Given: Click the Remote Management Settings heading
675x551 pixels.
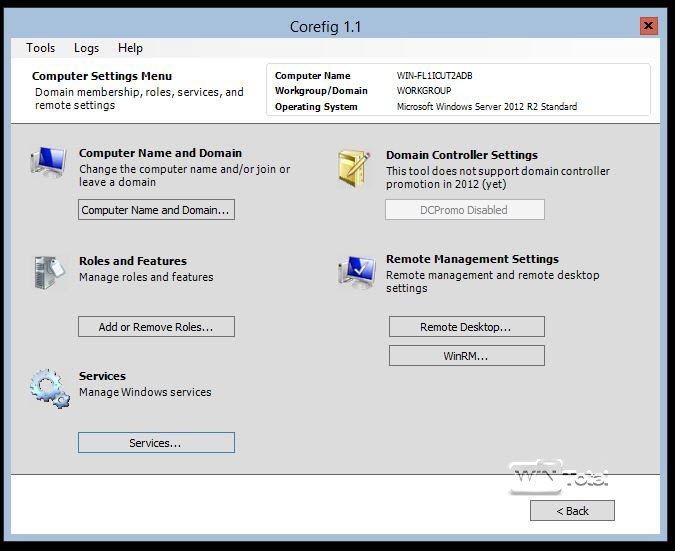Looking at the screenshot, I should coord(472,259).
